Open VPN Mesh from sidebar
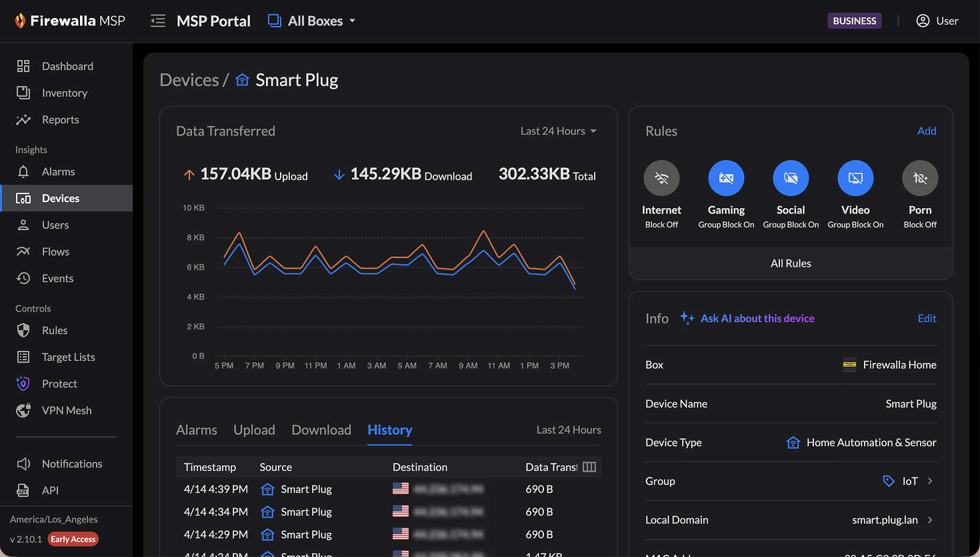 pos(67,410)
